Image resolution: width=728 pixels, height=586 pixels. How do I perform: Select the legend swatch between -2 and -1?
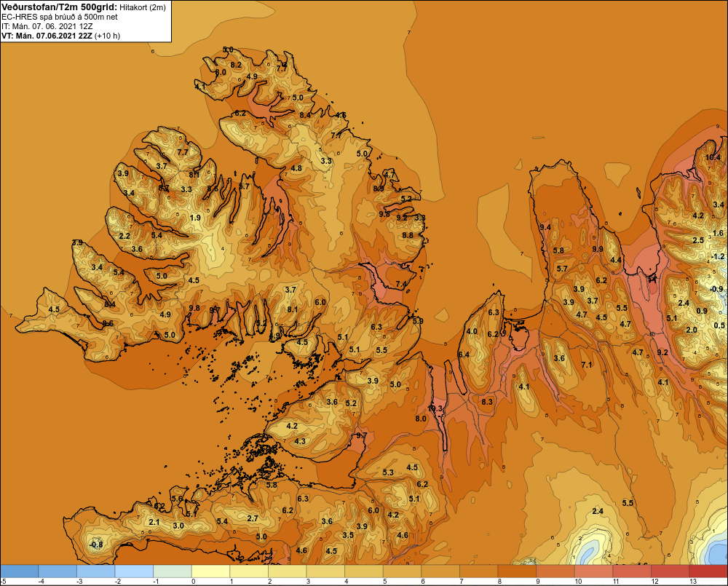pos(134,571)
